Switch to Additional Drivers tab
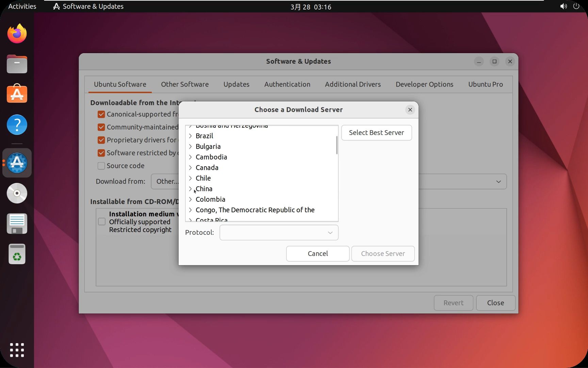Image resolution: width=588 pixels, height=368 pixels. click(x=353, y=84)
